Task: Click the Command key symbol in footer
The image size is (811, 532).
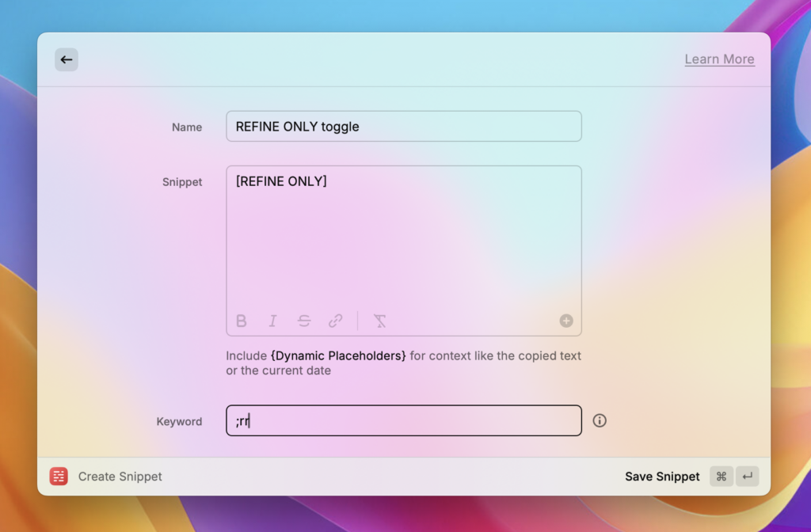Action: (721, 477)
